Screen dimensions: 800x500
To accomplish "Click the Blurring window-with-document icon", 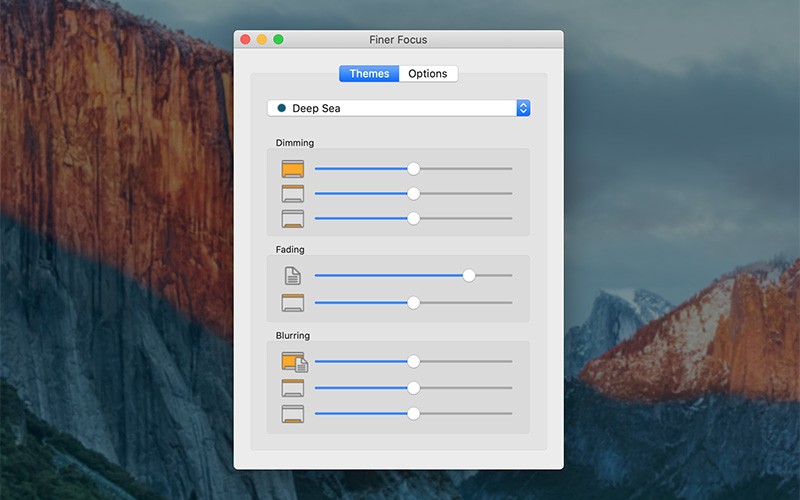I will pyautogui.click(x=295, y=362).
